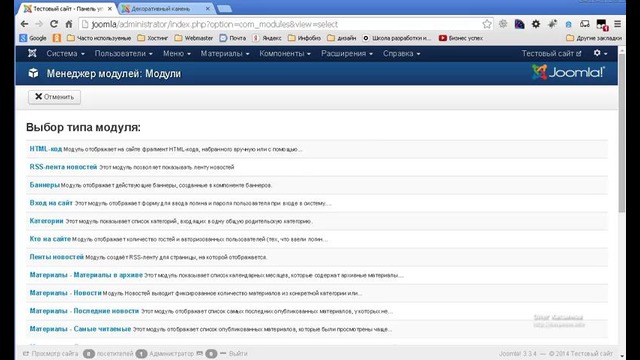640x360 pixels.
Task: Click the page vertical scrollbar thumb
Action: tap(622, 133)
